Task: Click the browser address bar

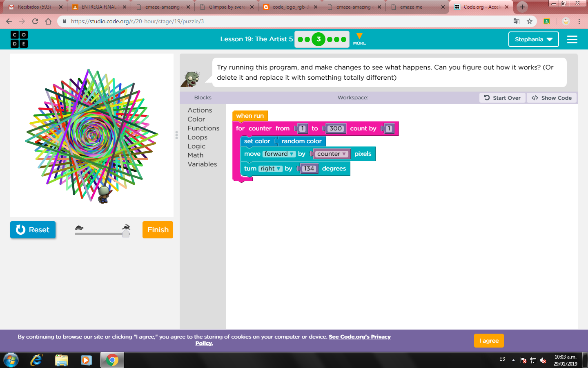Action: (286, 21)
